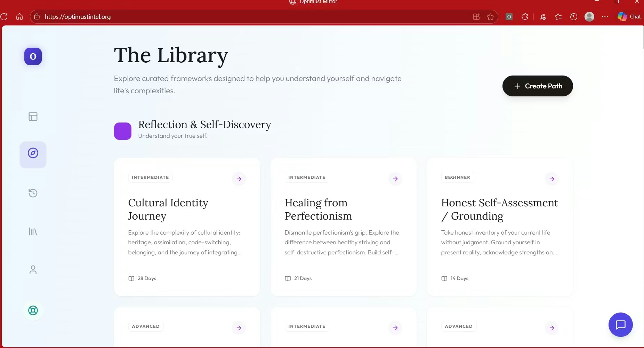Click the '28 Days' duration label
This screenshot has width=644, height=348.
point(147,278)
